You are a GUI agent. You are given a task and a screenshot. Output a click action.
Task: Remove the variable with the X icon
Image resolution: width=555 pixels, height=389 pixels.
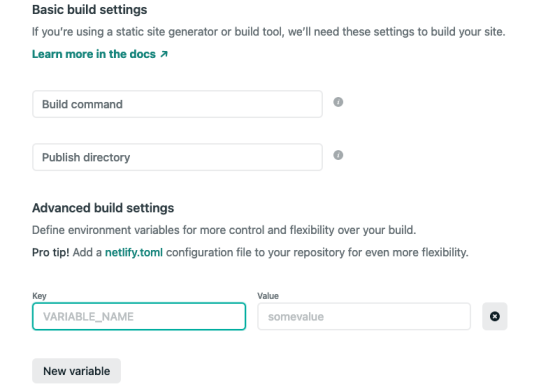coord(494,316)
